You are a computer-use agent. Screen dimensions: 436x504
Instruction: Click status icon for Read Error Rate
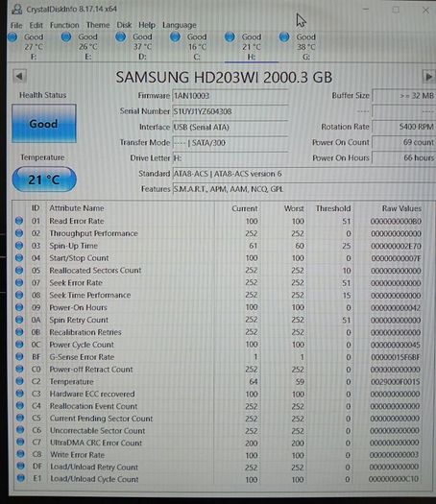pyautogui.click(x=19, y=221)
